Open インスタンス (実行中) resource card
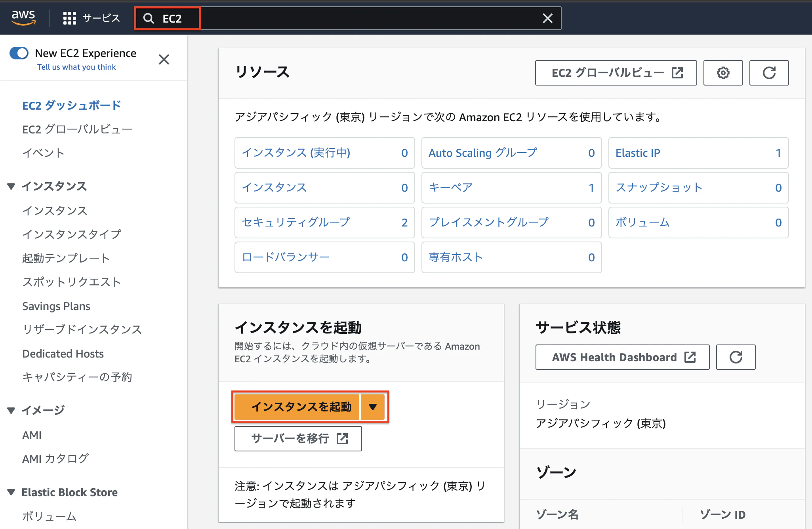The width and height of the screenshot is (812, 529). pos(325,153)
